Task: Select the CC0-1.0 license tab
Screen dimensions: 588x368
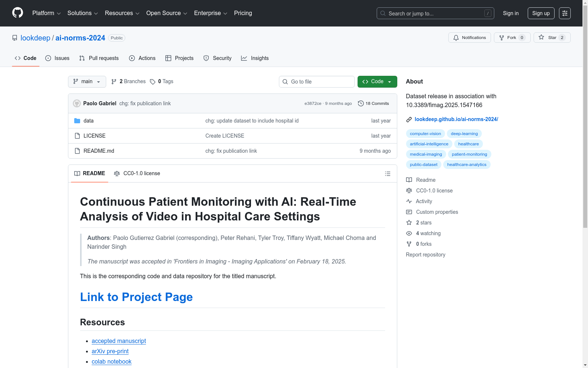Action: point(137,173)
